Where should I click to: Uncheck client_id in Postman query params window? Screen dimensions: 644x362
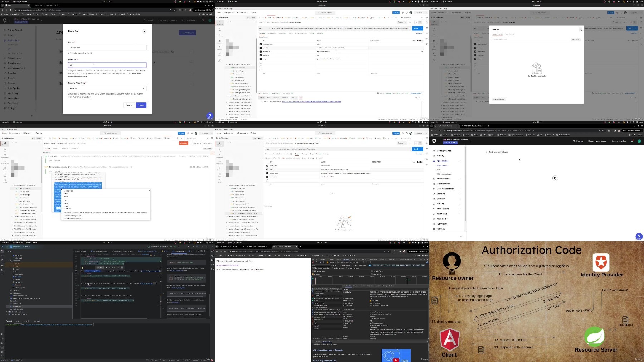click(260, 48)
